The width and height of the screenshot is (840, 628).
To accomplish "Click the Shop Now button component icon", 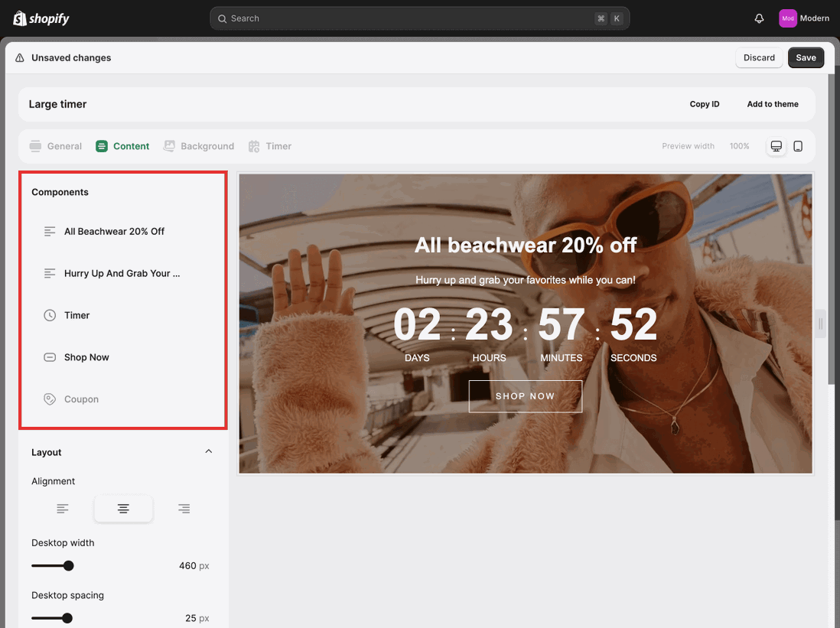I will pyautogui.click(x=49, y=356).
